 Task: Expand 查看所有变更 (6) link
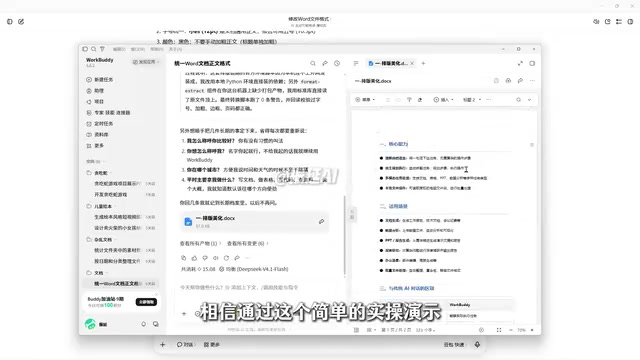coord(248,244)
